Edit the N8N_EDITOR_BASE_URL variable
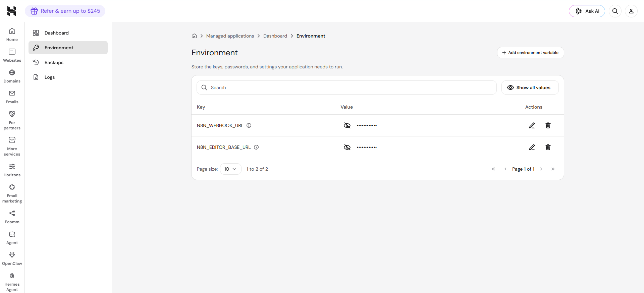This screenshot has height=293, width=644. (532, 147)
